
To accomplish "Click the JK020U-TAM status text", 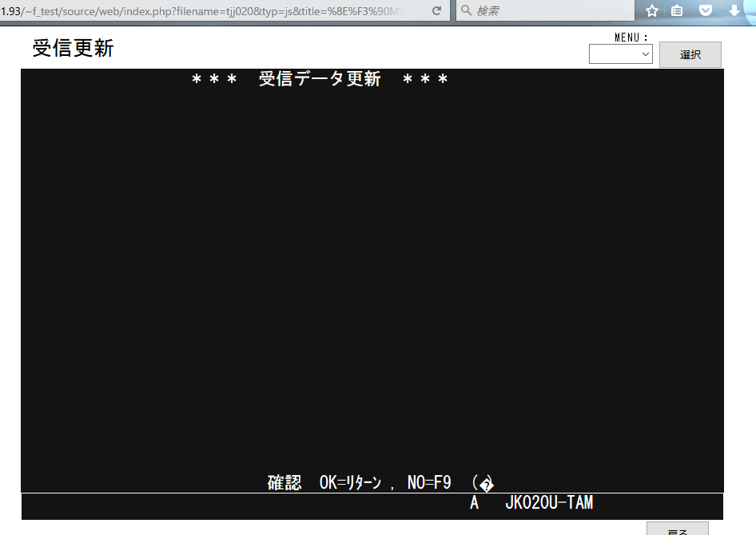I will (549, 503).
